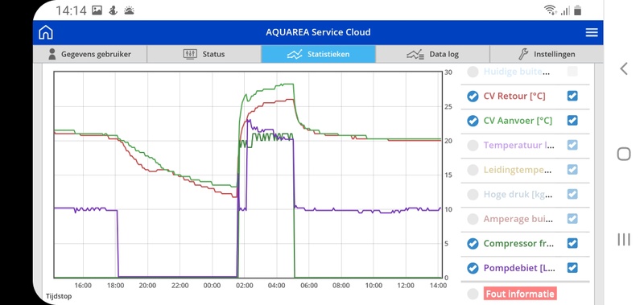The image size is (644, 305).
Task: Click the 18:00 time axis label
Action: point(115,286)
